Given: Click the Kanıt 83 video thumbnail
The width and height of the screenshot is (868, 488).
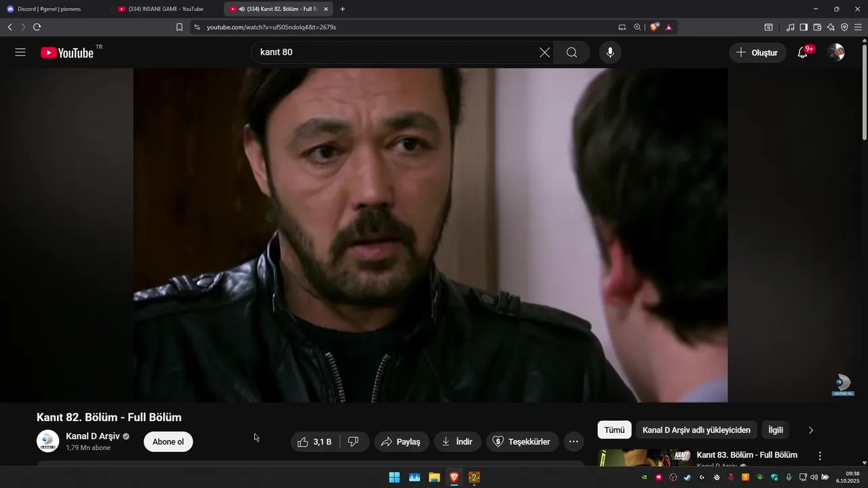Looking at the screenshot, I should click(644, 457).
